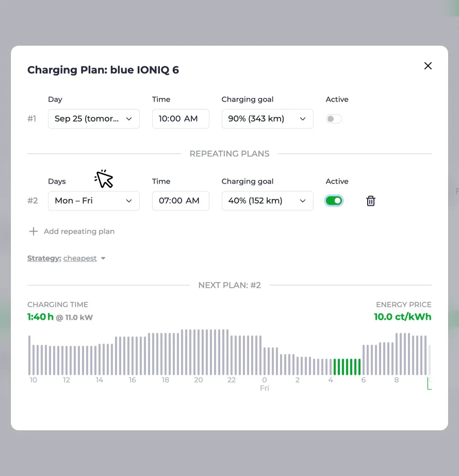Click the ENERGY PRICE label
Image resolution: width=459 pixels, height=476 pixels.
coord(403,304)
